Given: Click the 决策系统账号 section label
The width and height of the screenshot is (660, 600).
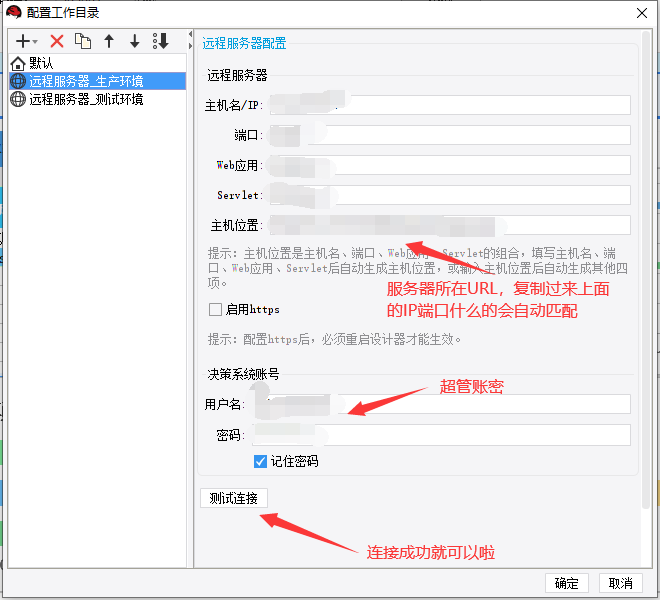Looking at the screenshot, I should click(x=243, y=374).
